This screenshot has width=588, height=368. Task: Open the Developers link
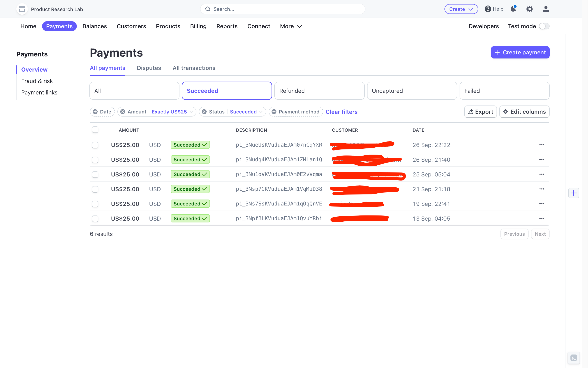pyautogui.click(x=483, y=26)
